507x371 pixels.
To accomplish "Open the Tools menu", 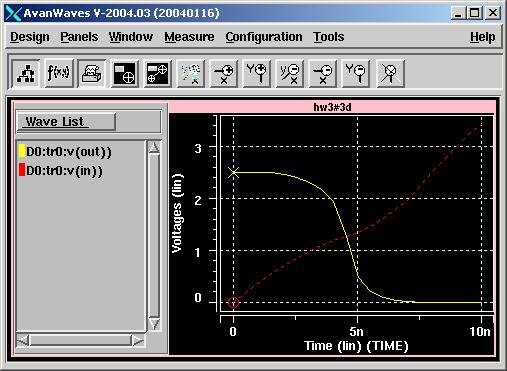I will [x=329, y=37].
